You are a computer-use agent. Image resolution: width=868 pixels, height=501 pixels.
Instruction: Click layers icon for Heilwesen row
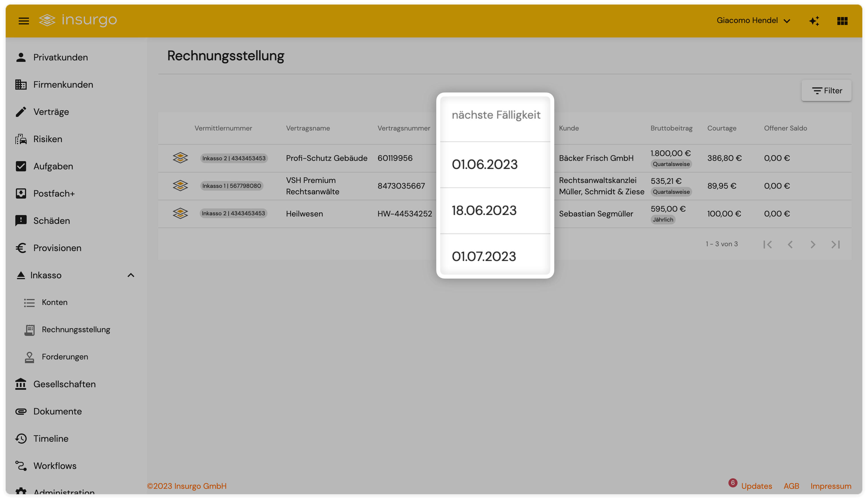click(x=180, y=213)
